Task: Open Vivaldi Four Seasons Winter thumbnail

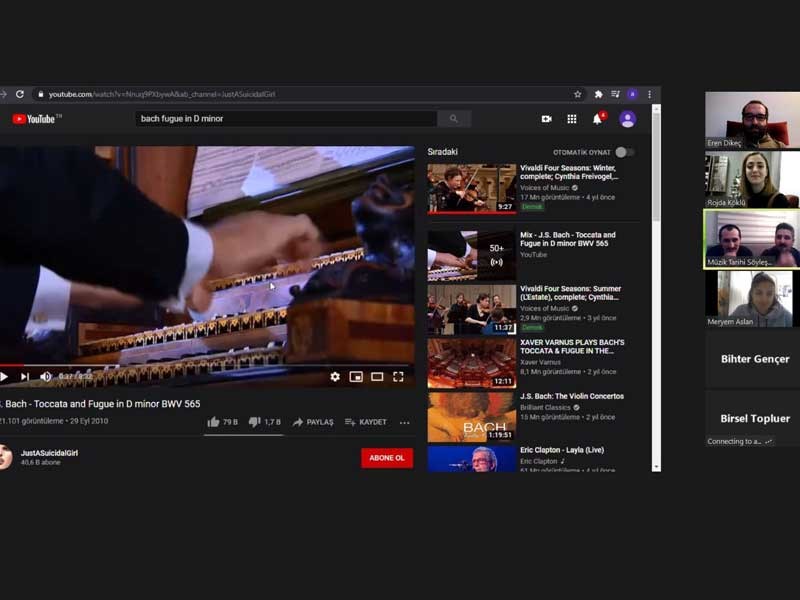Action: click(472, 188)
